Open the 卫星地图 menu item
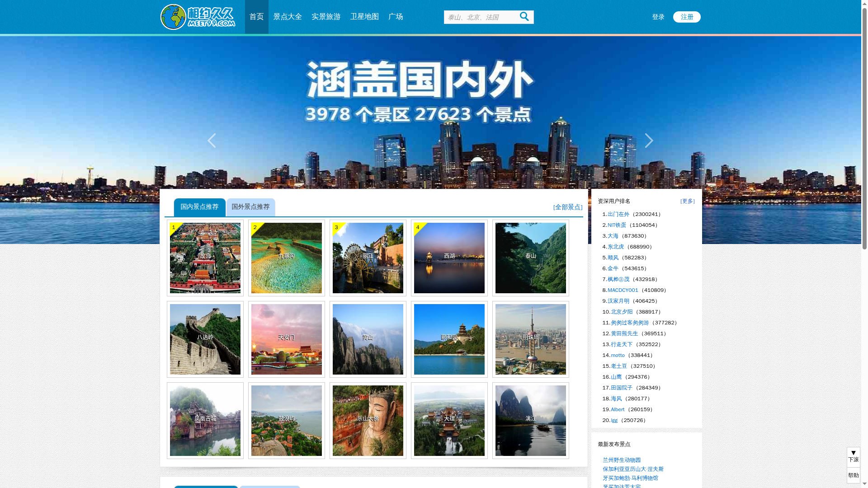This screenshot has width=868, height=488. click(364, 17)
